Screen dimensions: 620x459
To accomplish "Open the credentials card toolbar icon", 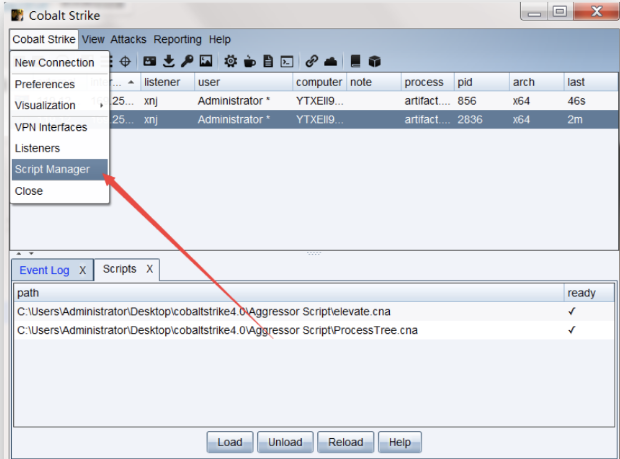I will click(x=149, y=61).
